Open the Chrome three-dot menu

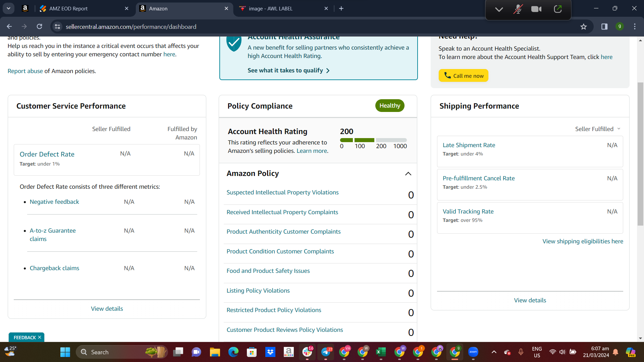pyautogui.click(x=635, y=26)
